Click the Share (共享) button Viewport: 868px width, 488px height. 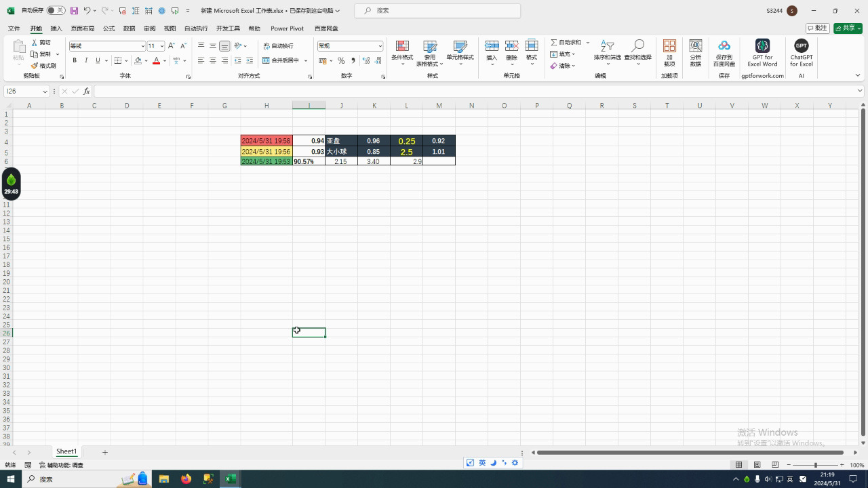(848, 28)
